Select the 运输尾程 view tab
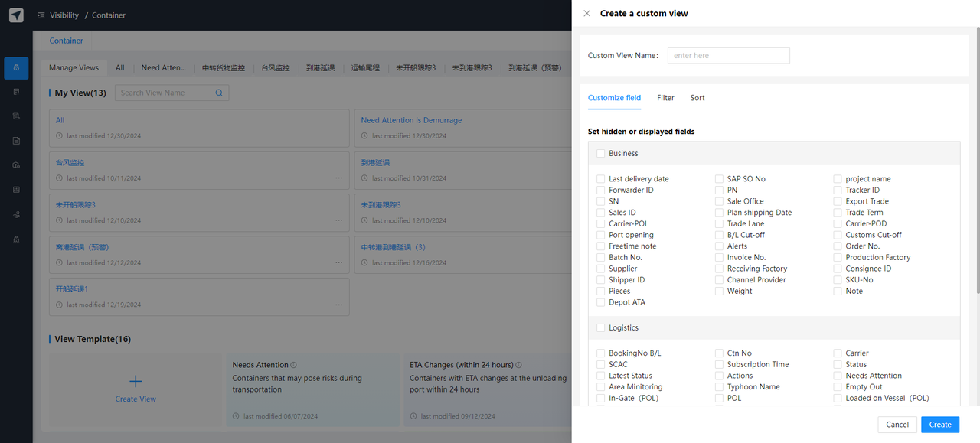 tap(365, 68)
